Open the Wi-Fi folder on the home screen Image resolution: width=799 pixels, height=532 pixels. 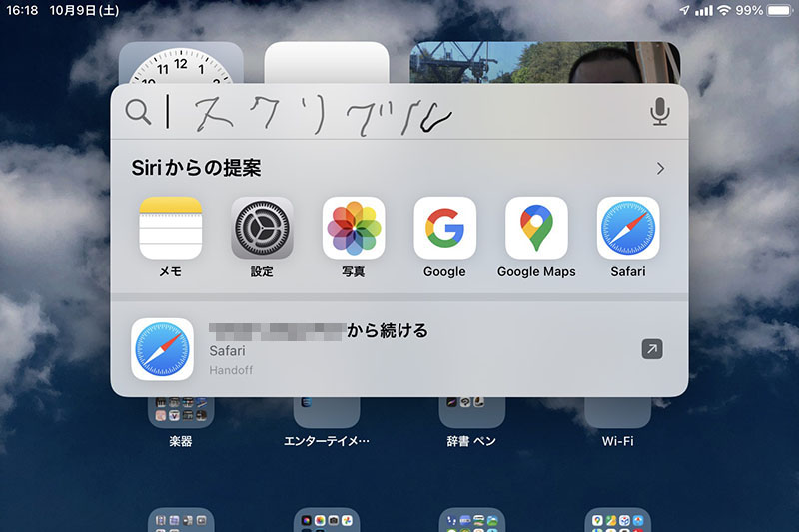pos(617,412)
